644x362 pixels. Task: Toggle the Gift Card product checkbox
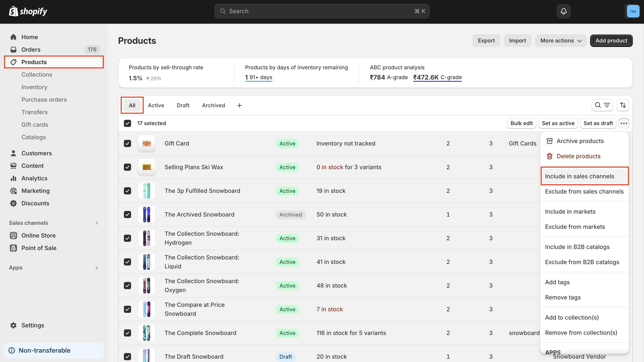click(128, 143)
